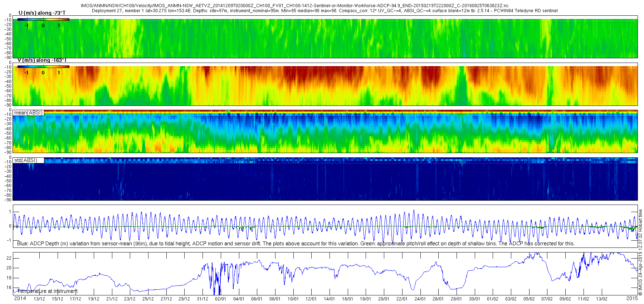This screenshot has width=644, height=304.
Task: Click the 'Temperature at instrument' label
Action: coord(47,291)
